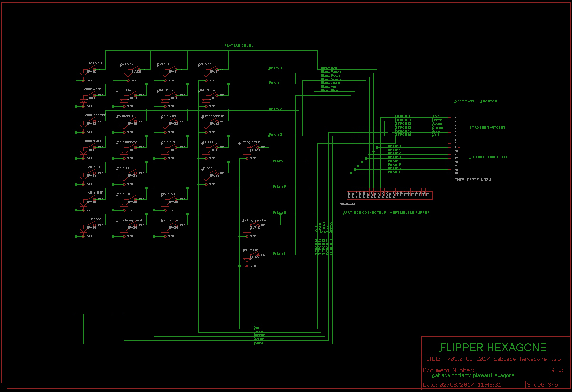Select the 'Return 7' label beside ball return switch
Screen dimensions: 572x392
click(279, 254)
